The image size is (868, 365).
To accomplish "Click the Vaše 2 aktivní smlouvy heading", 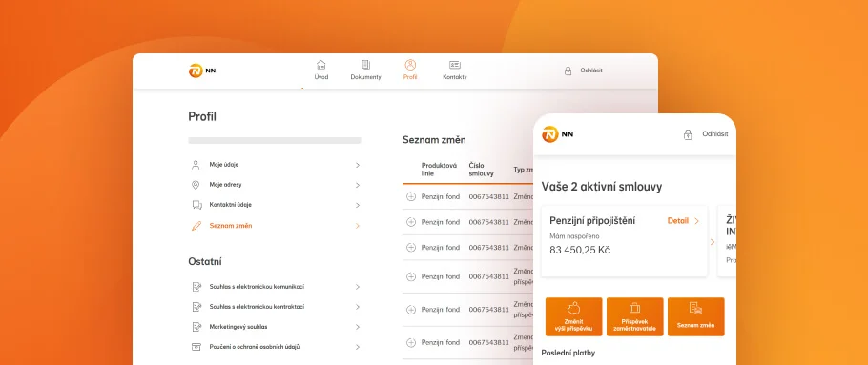I will (602, 187).
